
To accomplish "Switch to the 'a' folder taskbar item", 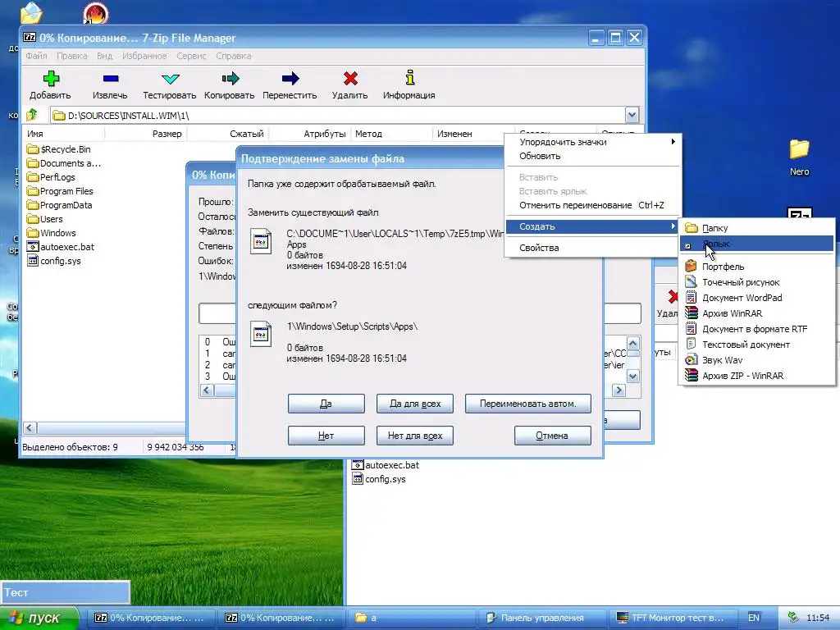I will pyautogui.click(x=412, y=618).
